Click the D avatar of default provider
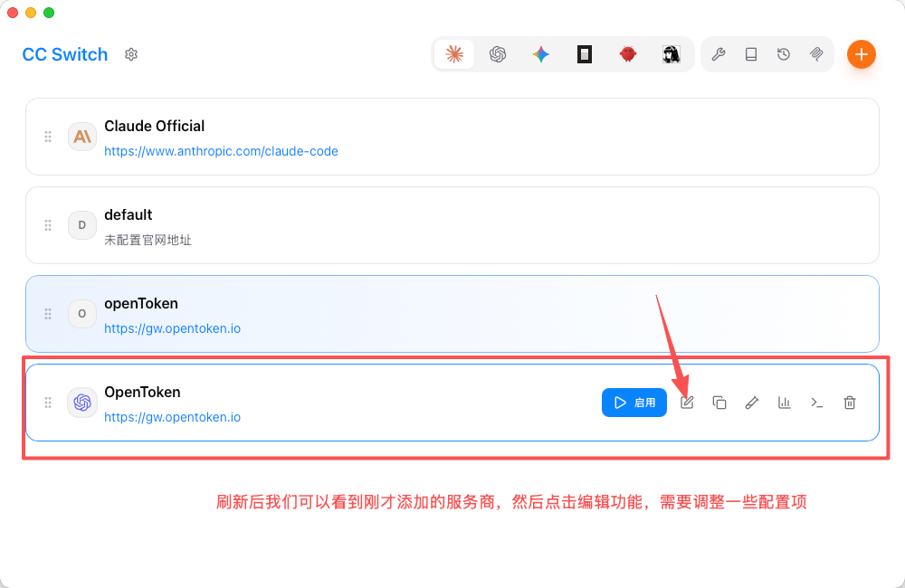The height and width of the screenshot is (588, 905). (82, 225)
